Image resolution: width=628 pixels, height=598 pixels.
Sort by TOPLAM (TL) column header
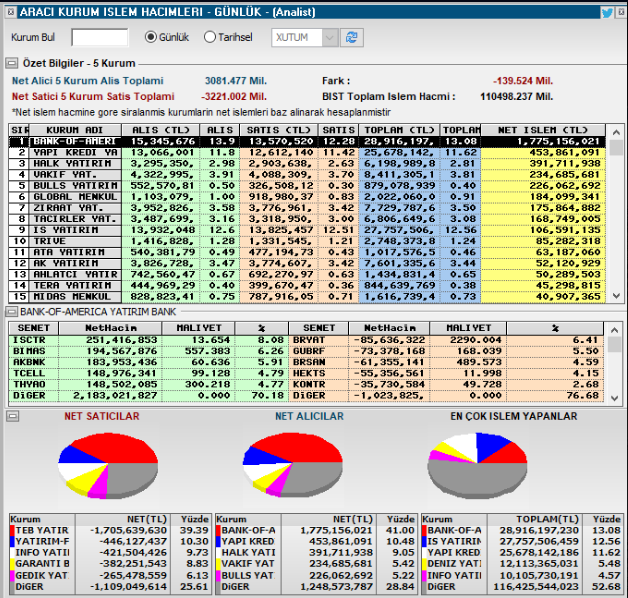(399, 130)
